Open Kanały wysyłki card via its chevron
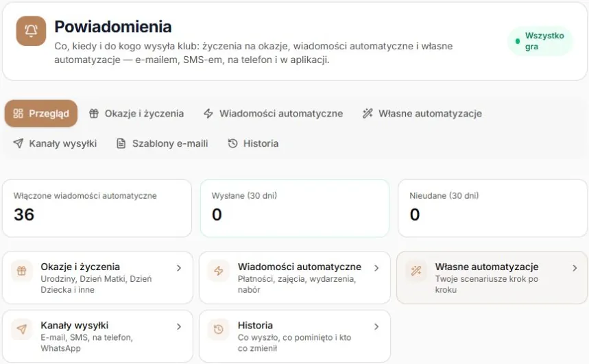 tap(179, 327)
